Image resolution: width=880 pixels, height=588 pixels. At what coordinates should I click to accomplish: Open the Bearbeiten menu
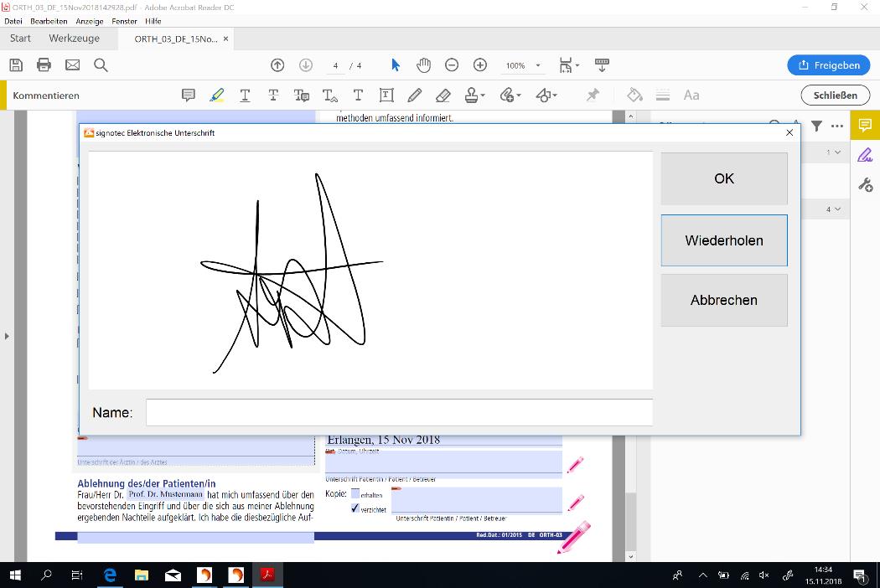(49, 21)
